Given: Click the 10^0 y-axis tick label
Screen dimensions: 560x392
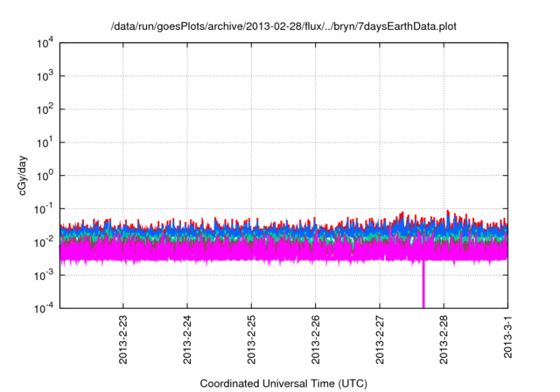Looking at the screenshot, I should pos(45,176).
